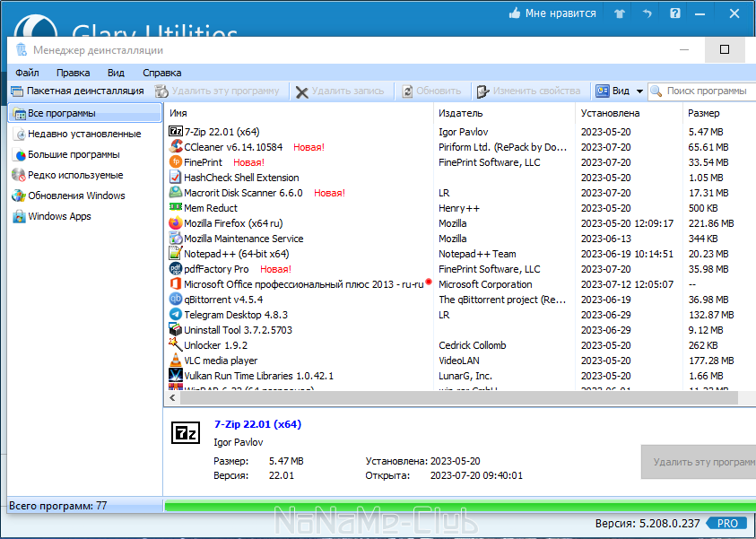
Task: Click Удалить запись toolbar button
Action: point(340,91)
